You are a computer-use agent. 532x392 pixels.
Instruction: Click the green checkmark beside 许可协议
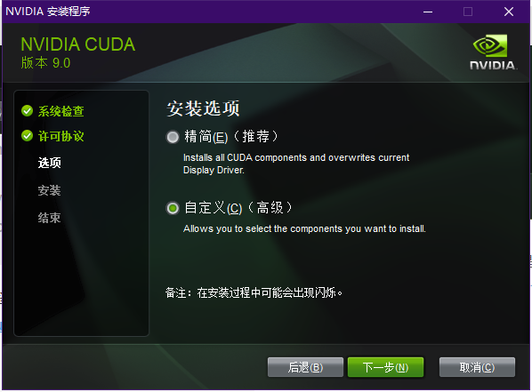(28, 136)
